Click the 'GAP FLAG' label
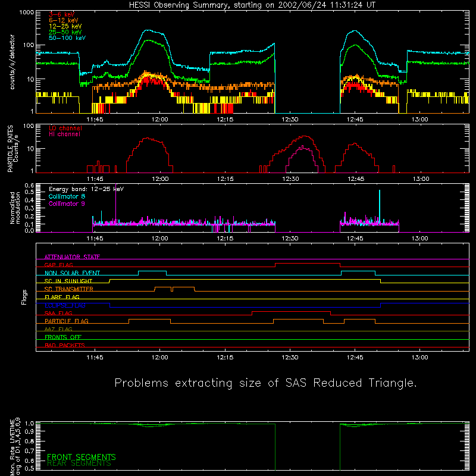The width and height of the screenshot is (476, 476). tap(58, 265)
